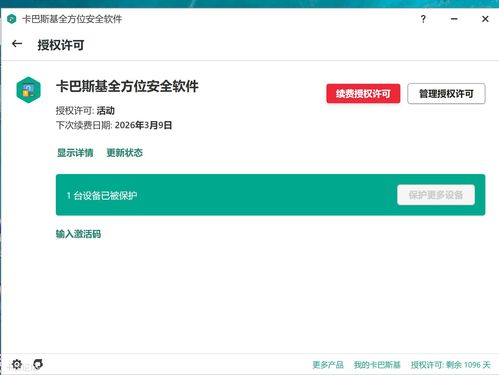Open 更多产品 link in footer
Screen dimensions: 499x375
pos(328,365)
